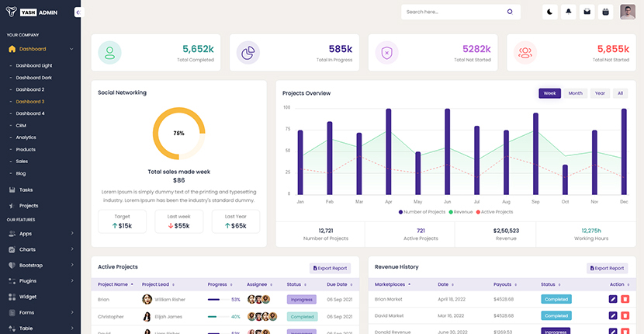Sort Active Projects by Progress column

click(x=220, y=284)
